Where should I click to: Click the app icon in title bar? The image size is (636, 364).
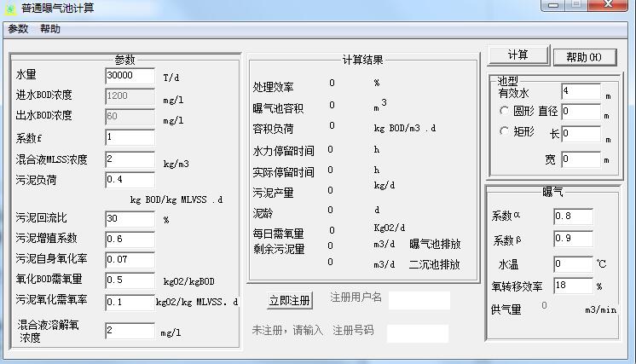point(10,9)
